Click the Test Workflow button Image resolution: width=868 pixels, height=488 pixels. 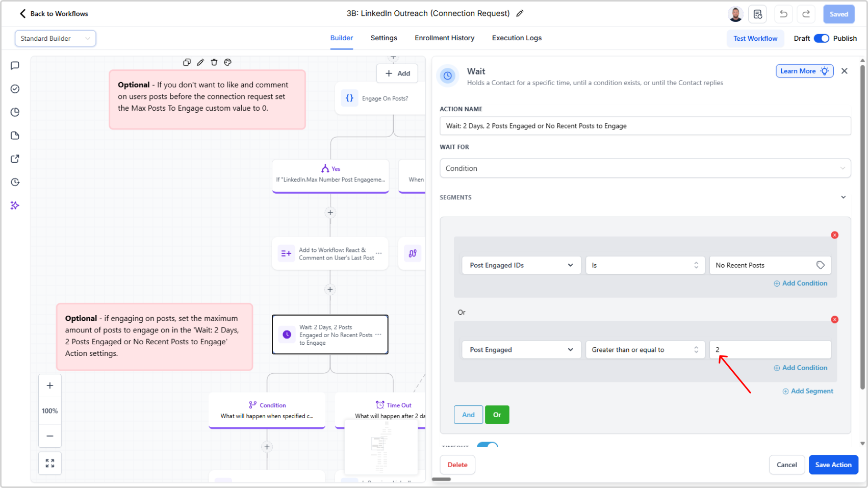[755, 38]
